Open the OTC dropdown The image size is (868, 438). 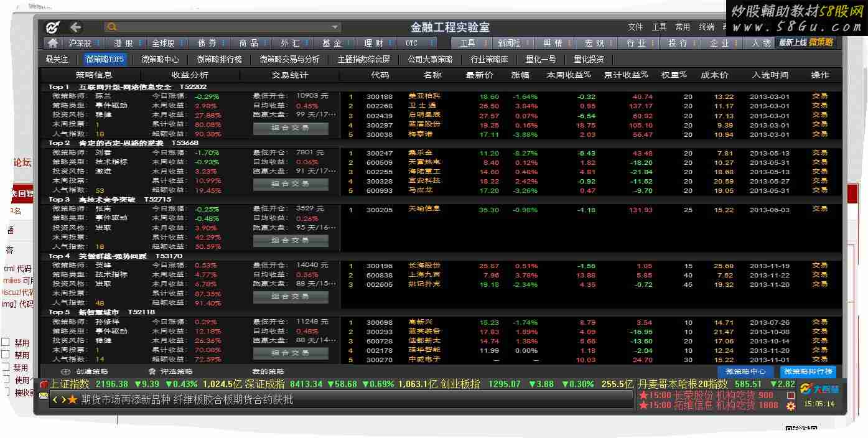point(432,43)
